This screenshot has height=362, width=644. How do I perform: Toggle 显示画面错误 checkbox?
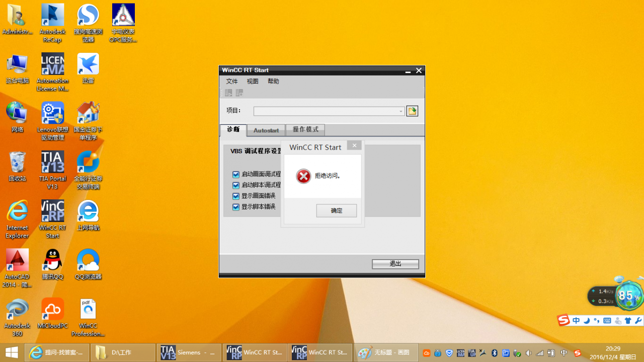[x=236, y=196]
